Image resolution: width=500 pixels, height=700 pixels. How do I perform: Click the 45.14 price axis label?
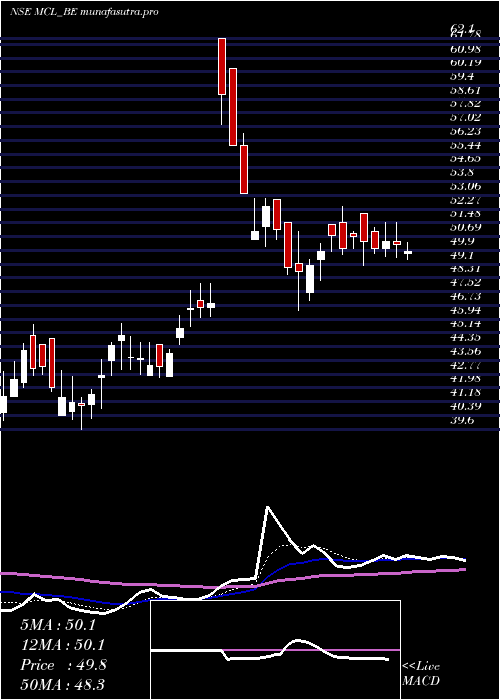[465, 324]
